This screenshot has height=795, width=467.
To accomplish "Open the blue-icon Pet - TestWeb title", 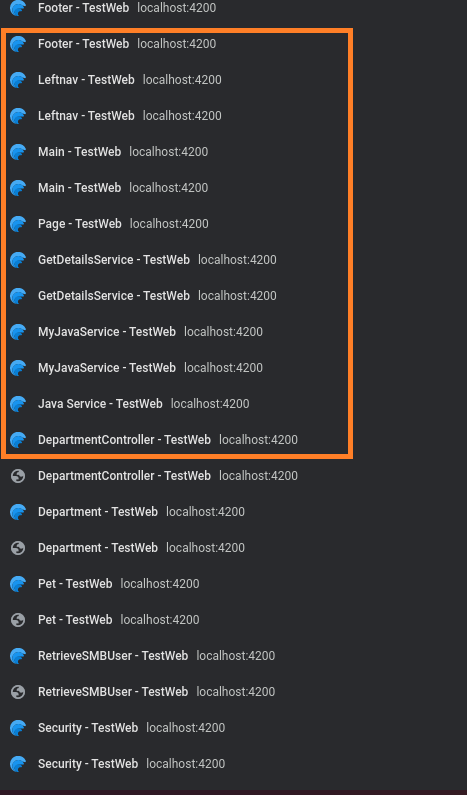I will click(x=75, y=584).
